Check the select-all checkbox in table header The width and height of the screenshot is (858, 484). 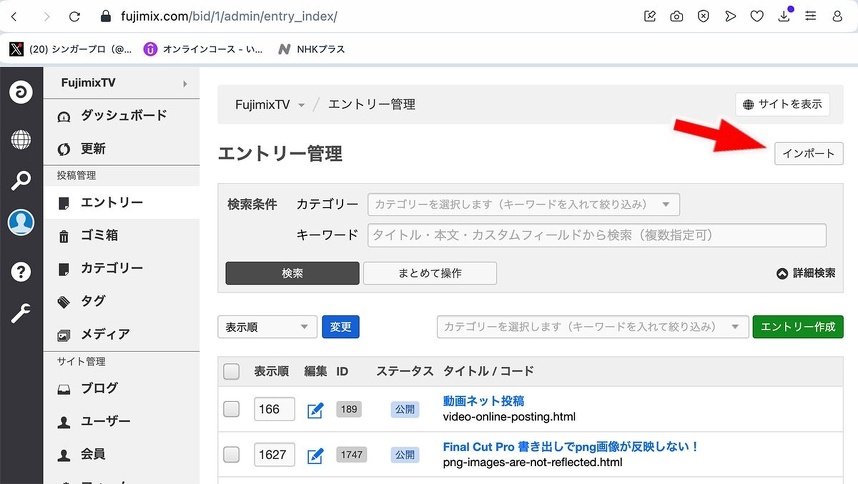[x=231, y=372]
